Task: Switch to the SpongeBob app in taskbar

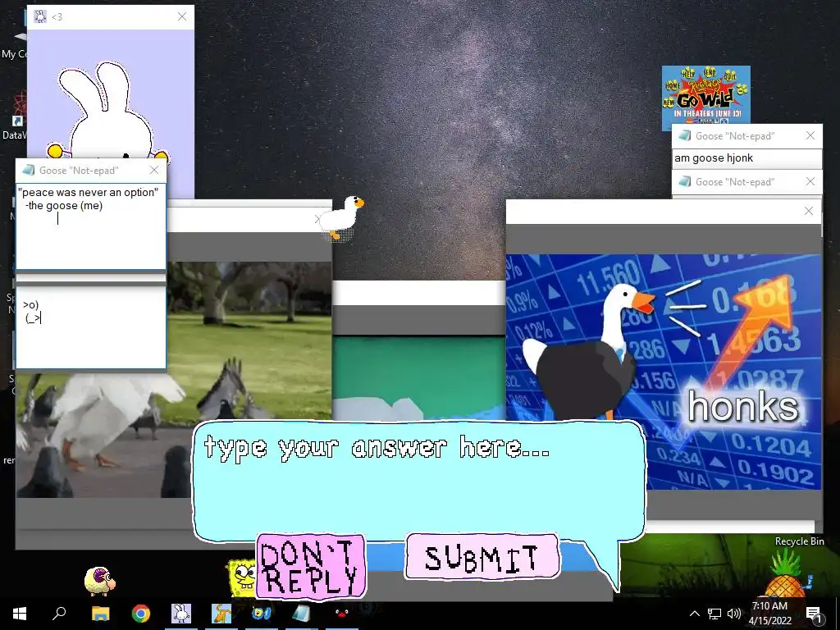Action: click(262, 614)
